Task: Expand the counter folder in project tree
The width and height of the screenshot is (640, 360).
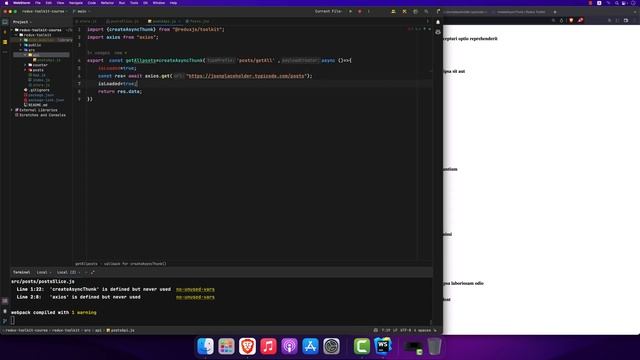Action: (25, 65)
